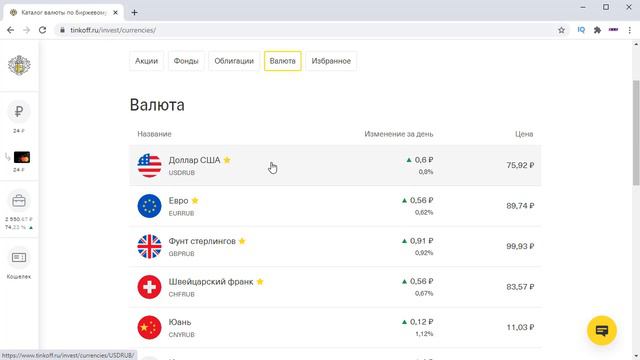Open the Евро currency link

point(178,200)
